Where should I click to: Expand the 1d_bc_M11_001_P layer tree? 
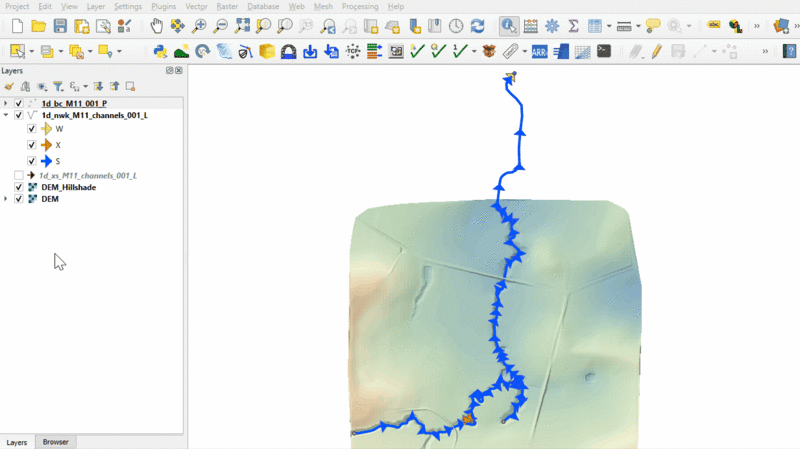[x=7, y=103]
